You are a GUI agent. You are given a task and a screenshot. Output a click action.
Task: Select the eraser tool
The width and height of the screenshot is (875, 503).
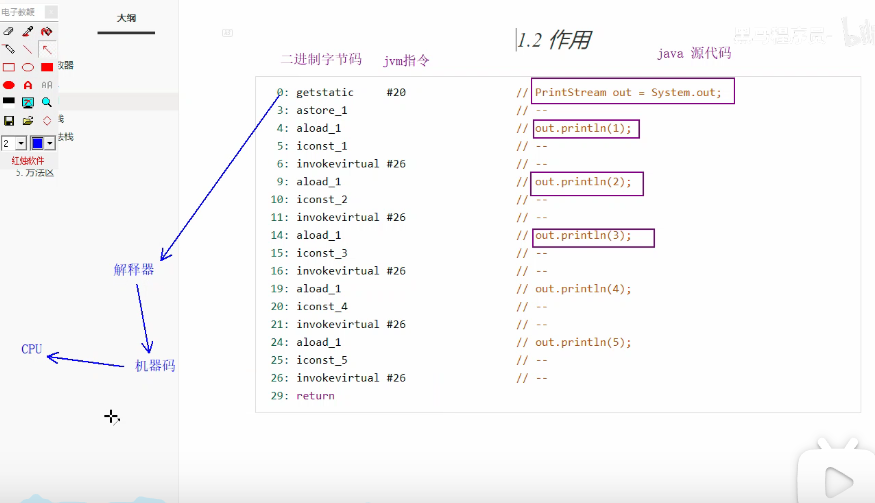click(8, 31)
